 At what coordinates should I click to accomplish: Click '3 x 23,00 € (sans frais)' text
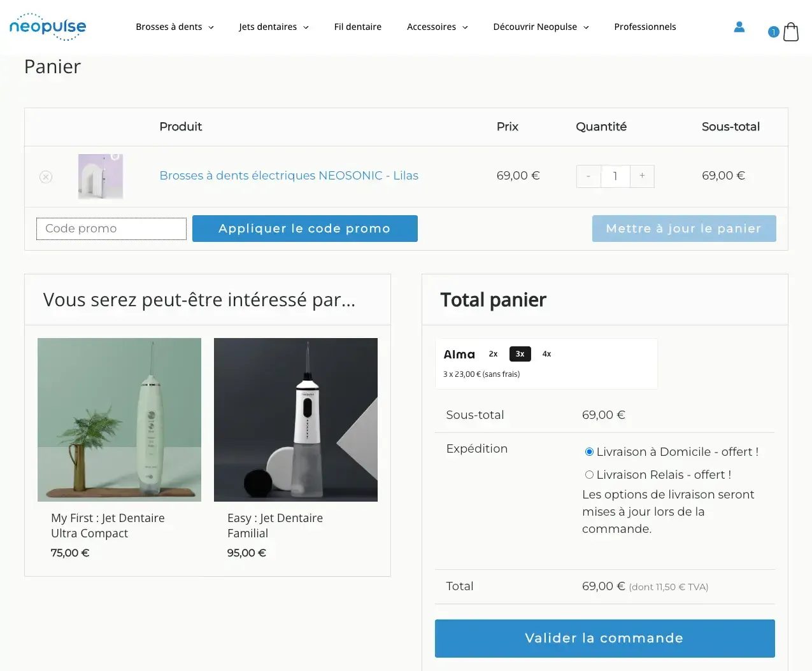coord(481,374)
